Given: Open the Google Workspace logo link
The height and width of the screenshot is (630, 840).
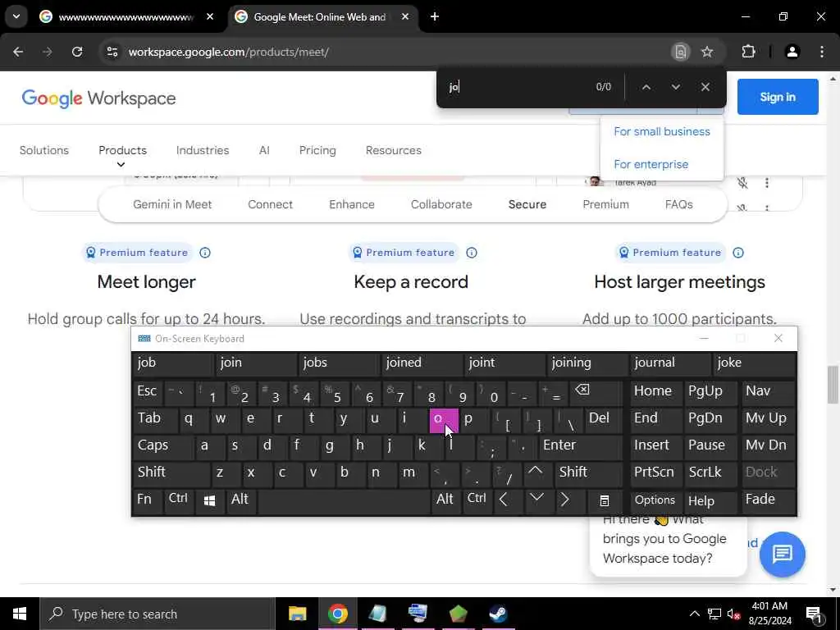Looking at the screenshot, I should click(x=98, y=98).
